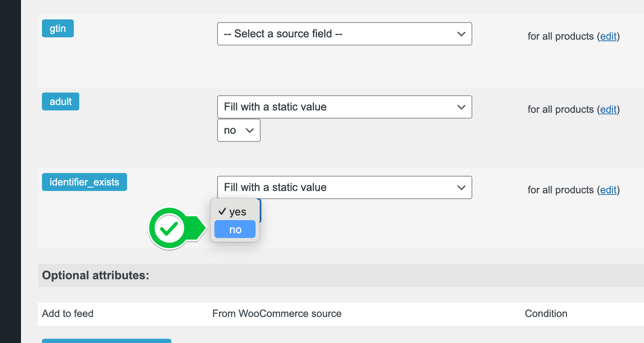Click the chevron arrow on the adult static value select

[461, 107]
